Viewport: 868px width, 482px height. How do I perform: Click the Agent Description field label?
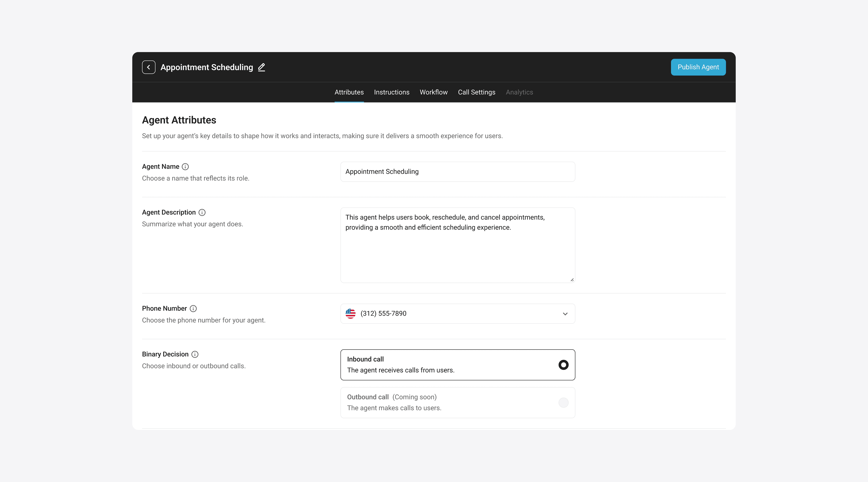click(169, 213)
